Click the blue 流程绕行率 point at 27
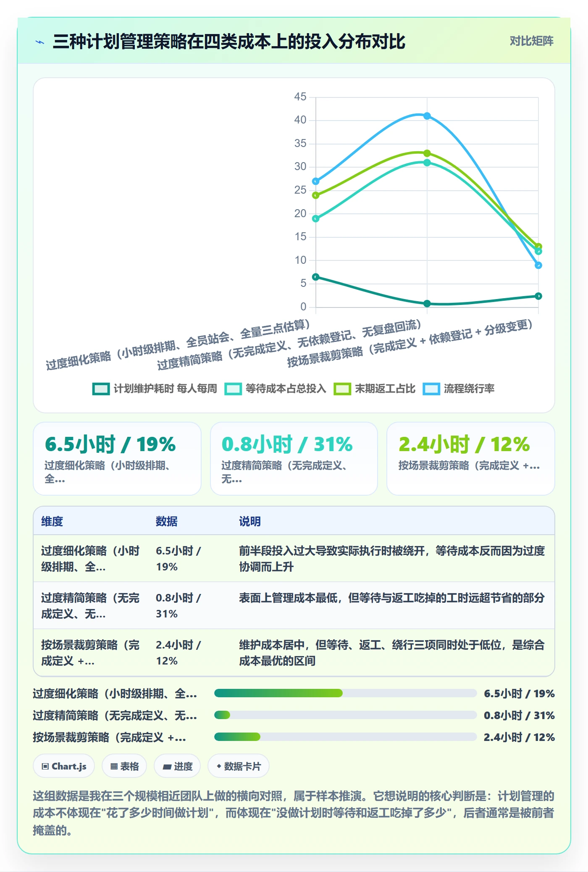This screenshot has width=588, height=872. 316,181
